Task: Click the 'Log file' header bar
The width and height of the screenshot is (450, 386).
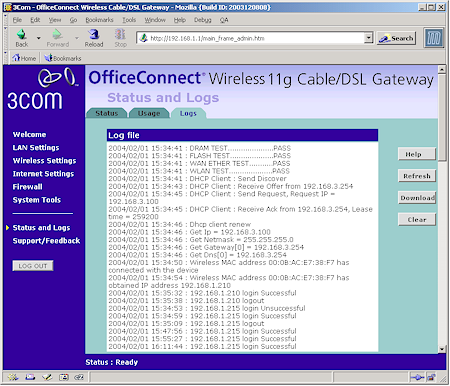Action: point(242,135)
